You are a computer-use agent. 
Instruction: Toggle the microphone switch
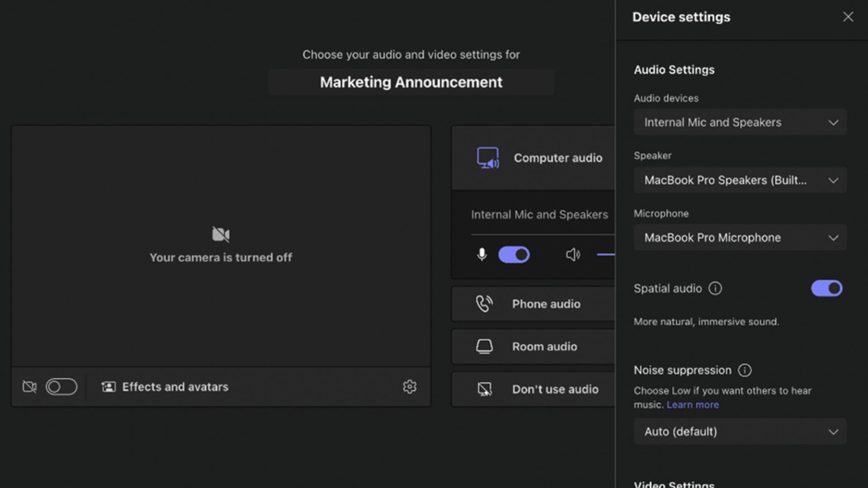[x=514, y=254]
